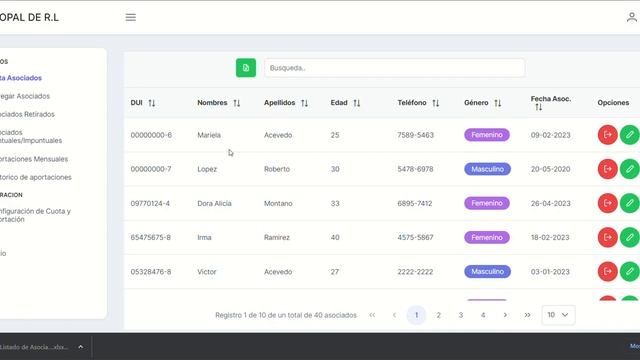This screenshot has height=360, width=640.
Task: Select page 1 in pagination
Action: click(416, 315)
